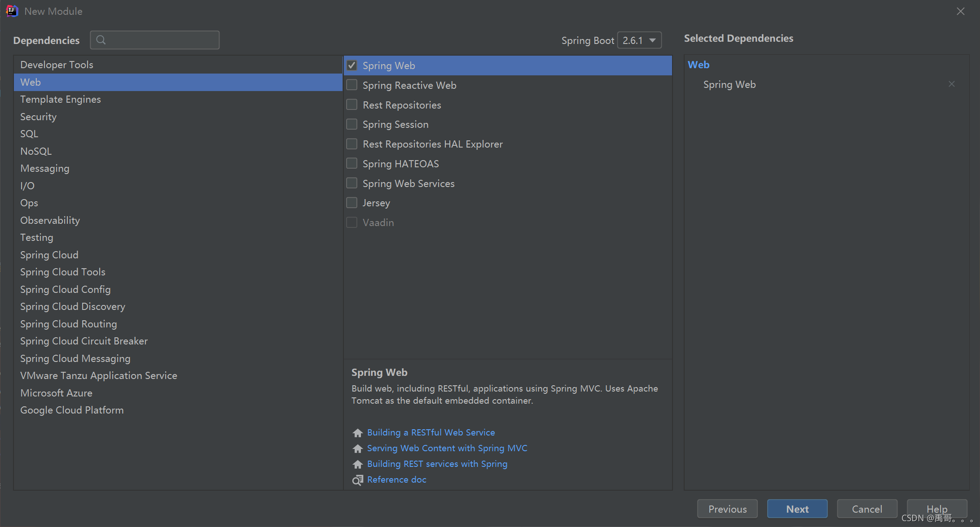Focus the Dependencies search field
The height and width of the screenshot is (527, 980).
(155, 40)
